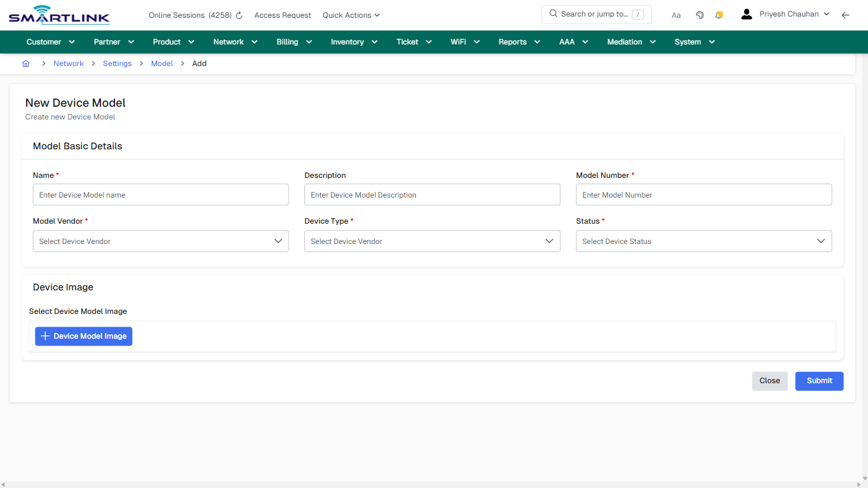
Task: Click the Model breadcrumb link
Action: (x=162, y=63)
